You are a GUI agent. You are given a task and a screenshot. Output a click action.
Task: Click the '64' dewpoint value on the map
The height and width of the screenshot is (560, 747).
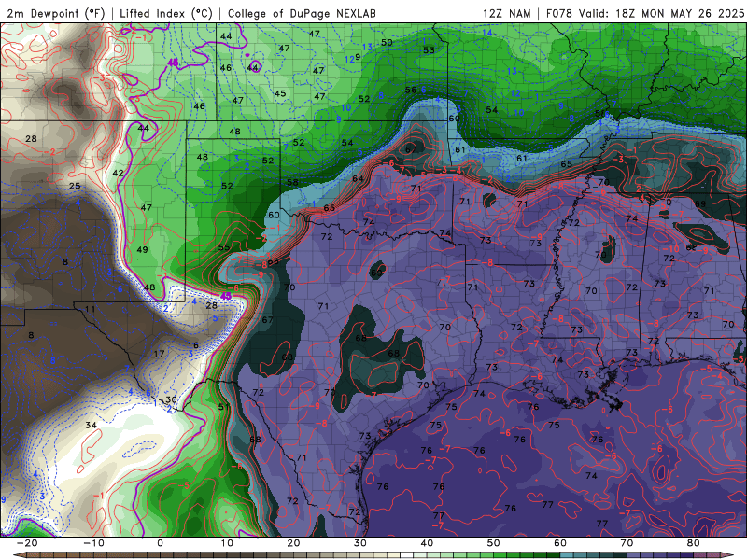tap(358, 178)
